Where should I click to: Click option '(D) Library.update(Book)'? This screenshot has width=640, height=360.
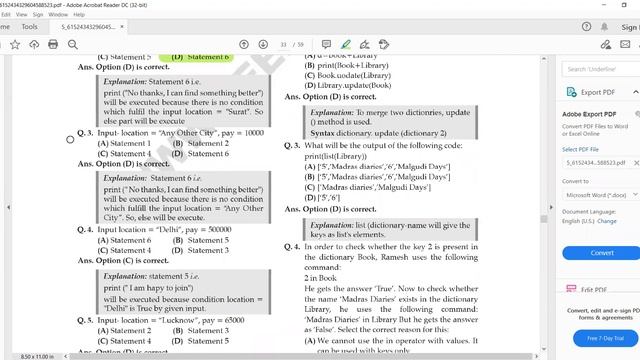point(348,85)
